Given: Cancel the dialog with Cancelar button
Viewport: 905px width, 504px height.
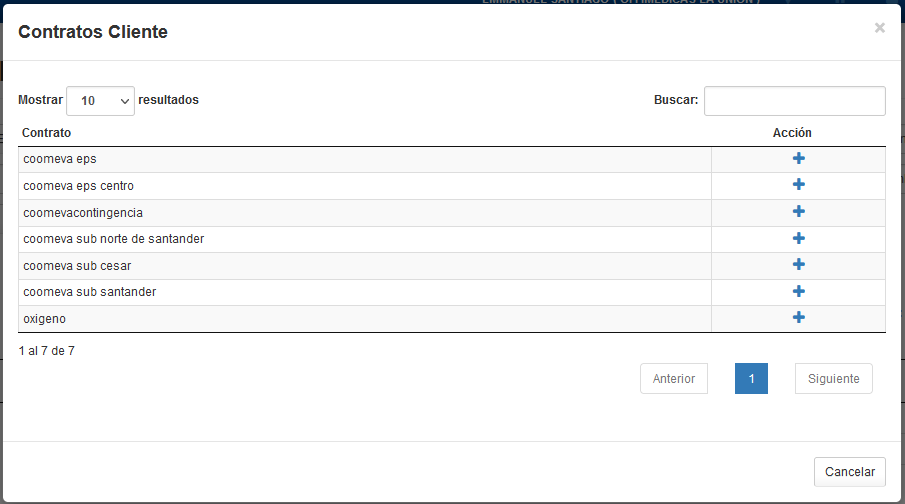Looking at the screenshot, I should pyautogui.click(x=850, y=472).
